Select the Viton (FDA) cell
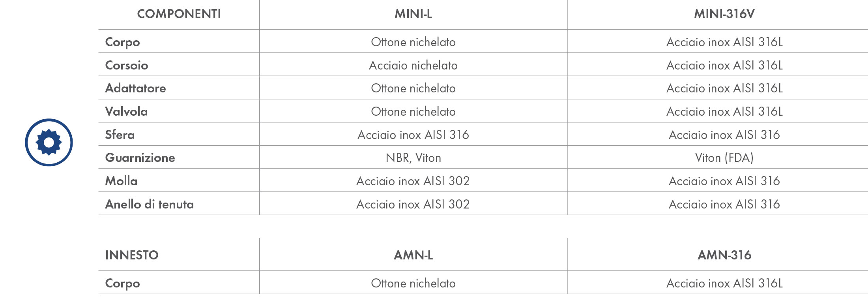The width and height of the screenshot is (868, 308). click(x=724, y=158)
